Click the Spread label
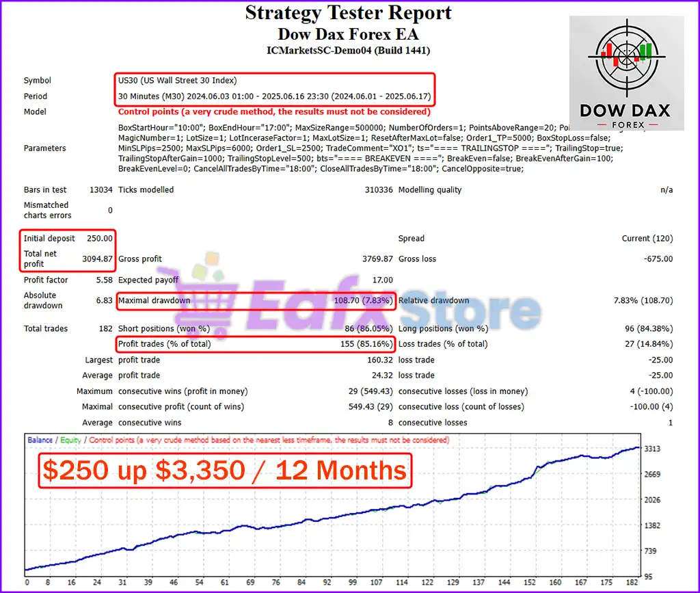The image size is (700, 593). (411, 239)
